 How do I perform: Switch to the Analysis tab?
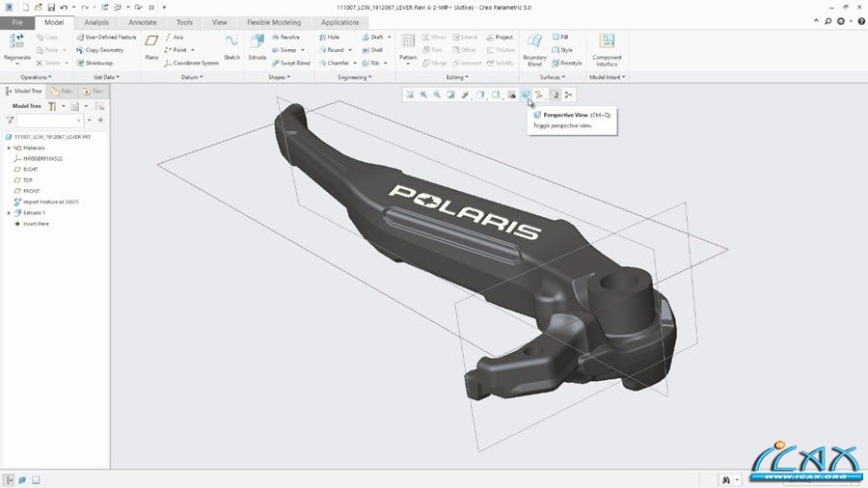coord(96,23)
